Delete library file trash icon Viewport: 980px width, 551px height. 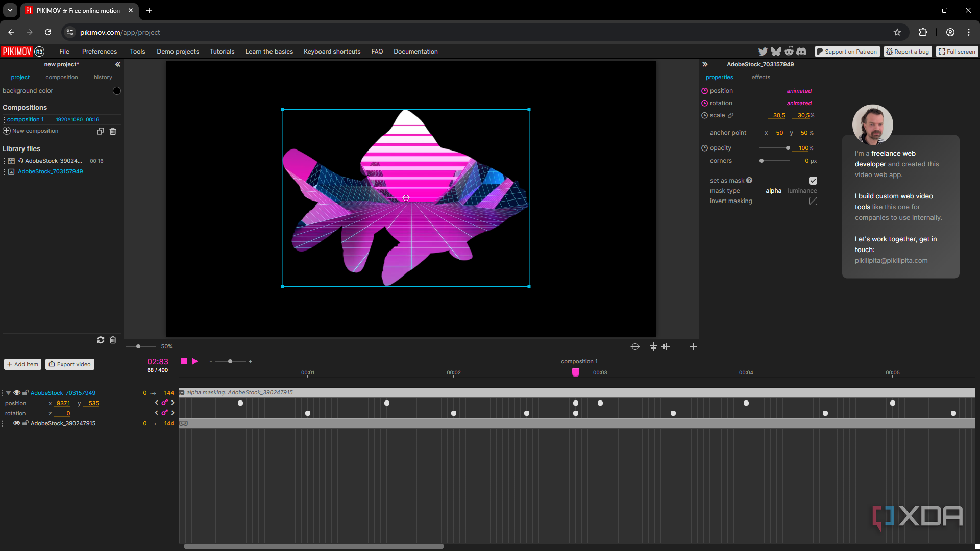click(x=113, y=340)
